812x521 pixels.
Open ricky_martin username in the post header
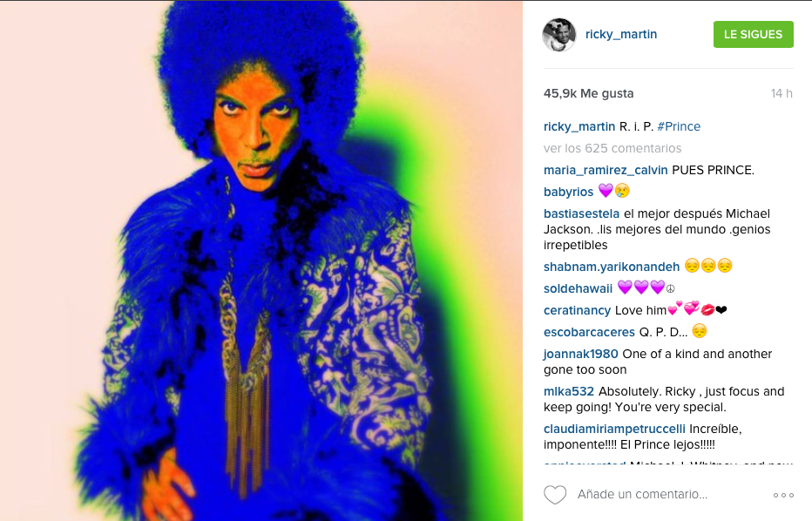tap(621, 34)
